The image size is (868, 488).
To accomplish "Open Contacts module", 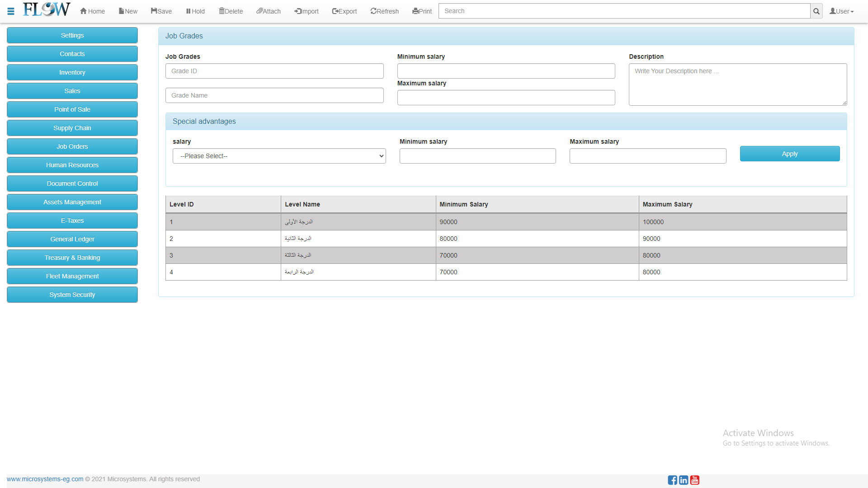I will (x=72, y=54).
